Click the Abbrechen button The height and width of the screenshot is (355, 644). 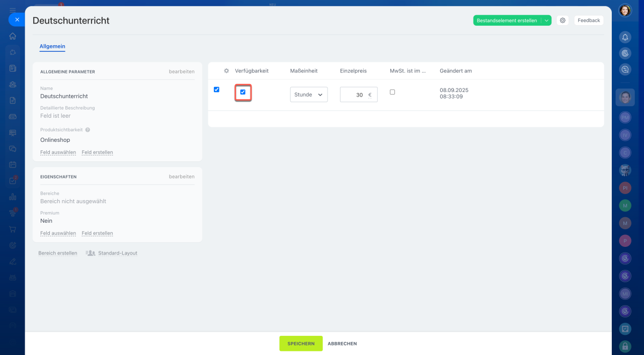pos(342,343)
